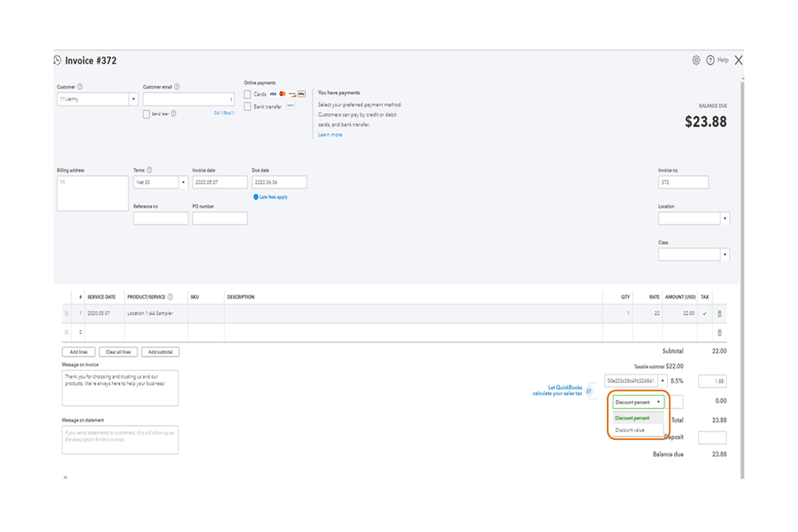
Task: Check the Bank transfer payment option
Action: [x=248, y=106]
